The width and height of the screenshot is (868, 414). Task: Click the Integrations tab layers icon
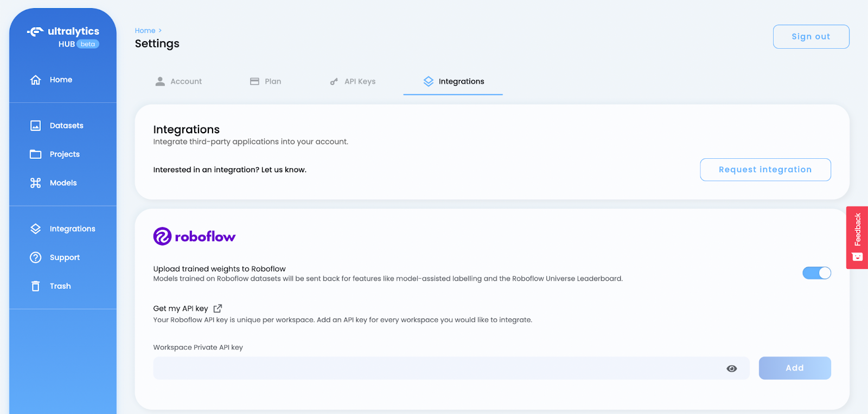tap(429, 81)
